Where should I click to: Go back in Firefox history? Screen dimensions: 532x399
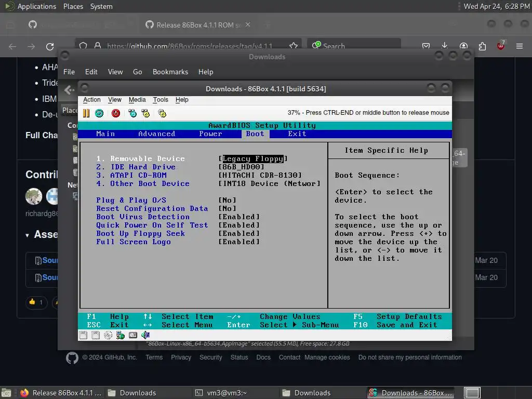12,46
